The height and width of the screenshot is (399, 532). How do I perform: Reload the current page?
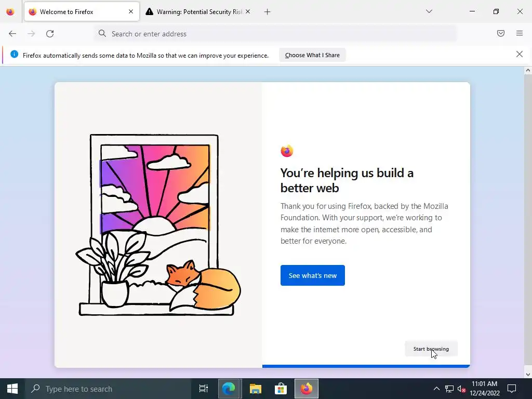click(x=50, y=34)
